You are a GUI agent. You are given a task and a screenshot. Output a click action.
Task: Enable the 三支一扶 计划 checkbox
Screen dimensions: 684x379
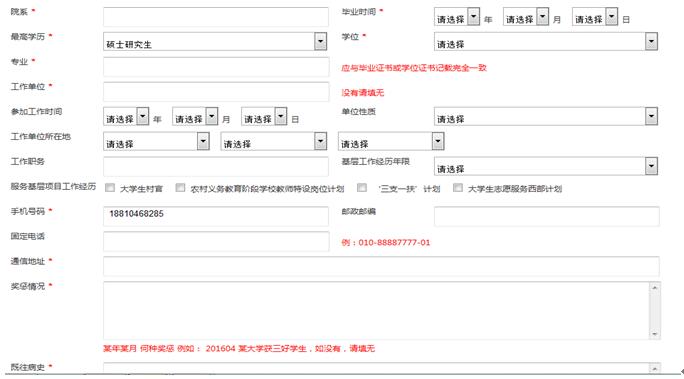click(362, 188)
